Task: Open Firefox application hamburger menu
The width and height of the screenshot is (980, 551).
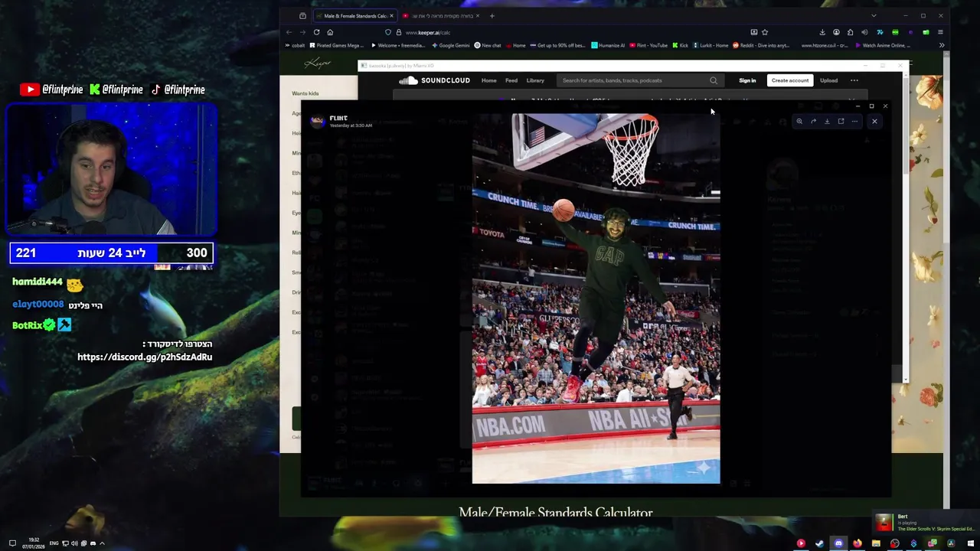Action: [x=940, y=32]
